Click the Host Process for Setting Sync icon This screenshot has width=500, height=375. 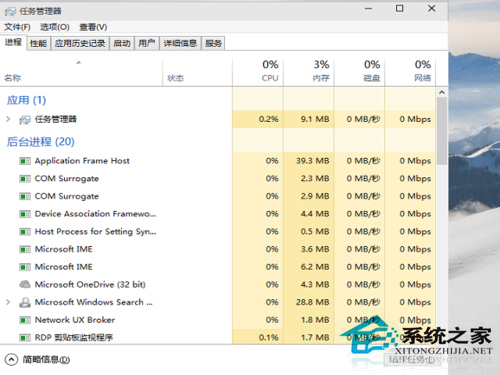tap(25, 232)
